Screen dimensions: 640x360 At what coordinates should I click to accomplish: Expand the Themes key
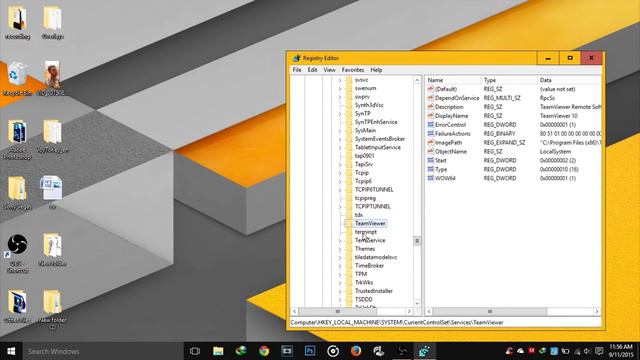[340, 249]
